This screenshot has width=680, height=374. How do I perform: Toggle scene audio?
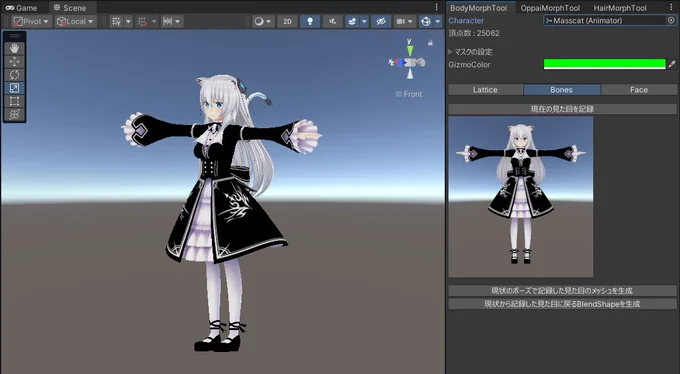click(x=333, y=21)
